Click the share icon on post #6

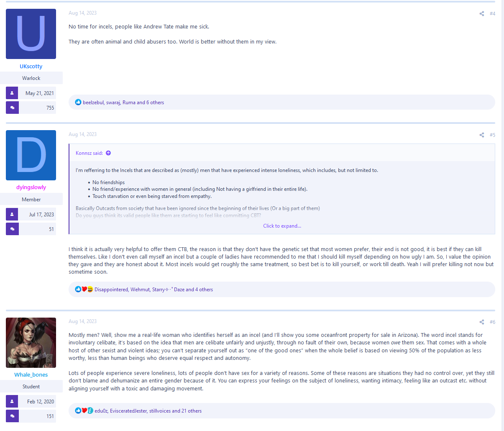[481, 322]
